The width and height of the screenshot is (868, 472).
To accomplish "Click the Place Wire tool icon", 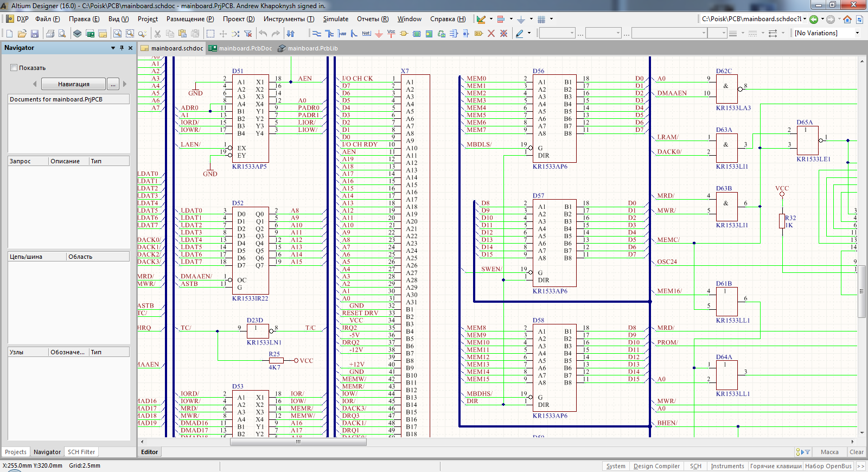I will (317, 34).
